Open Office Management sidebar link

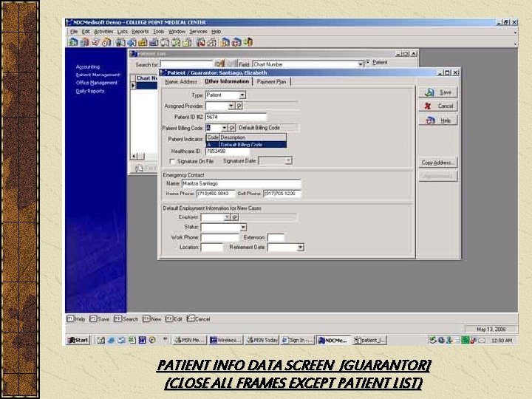(96, 83)
